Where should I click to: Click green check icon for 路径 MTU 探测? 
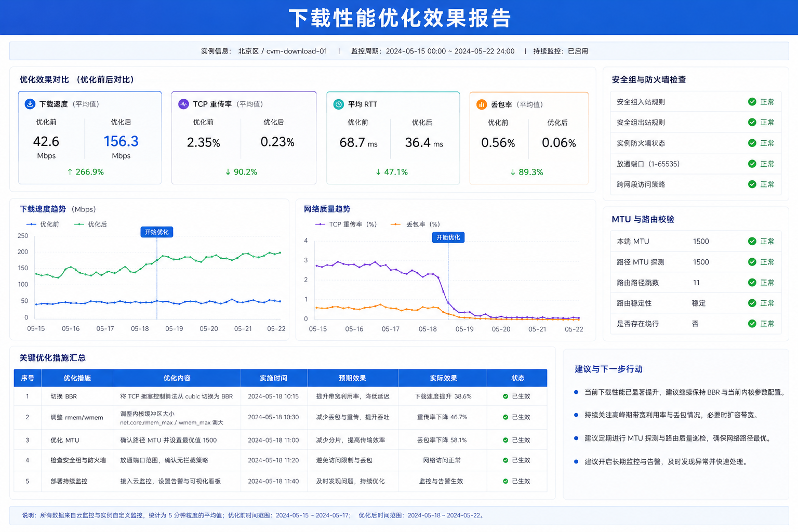tap(752, 262)
